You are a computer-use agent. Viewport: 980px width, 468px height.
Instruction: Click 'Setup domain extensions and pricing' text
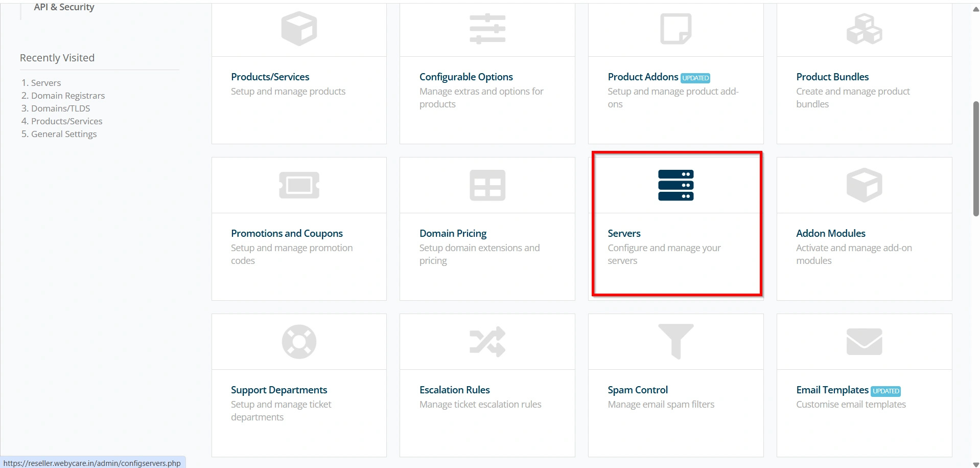tap(479, 254)
